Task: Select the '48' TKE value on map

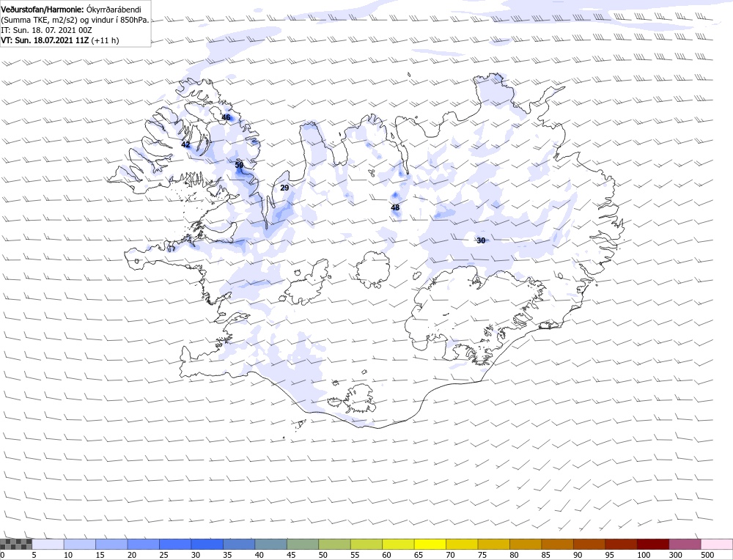Action: tap(395, 207)
